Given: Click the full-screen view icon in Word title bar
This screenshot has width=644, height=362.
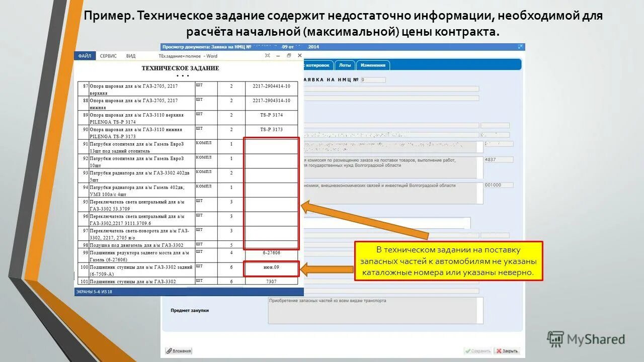Looking at the screenshot, I should pos(268,55).
